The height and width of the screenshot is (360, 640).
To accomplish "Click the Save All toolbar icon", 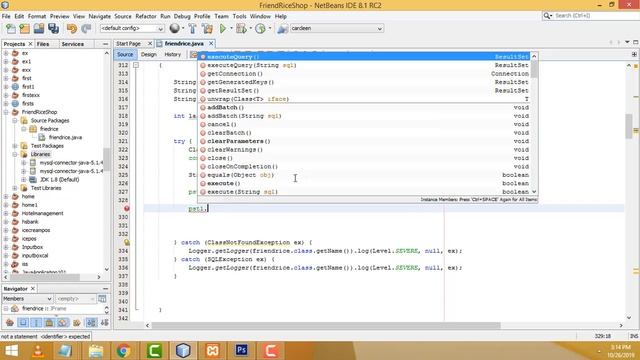I will (x=53, y=29).
